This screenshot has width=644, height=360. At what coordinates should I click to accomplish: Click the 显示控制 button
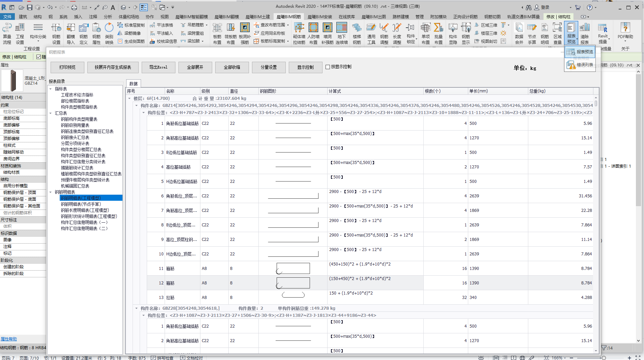(305, 67)
